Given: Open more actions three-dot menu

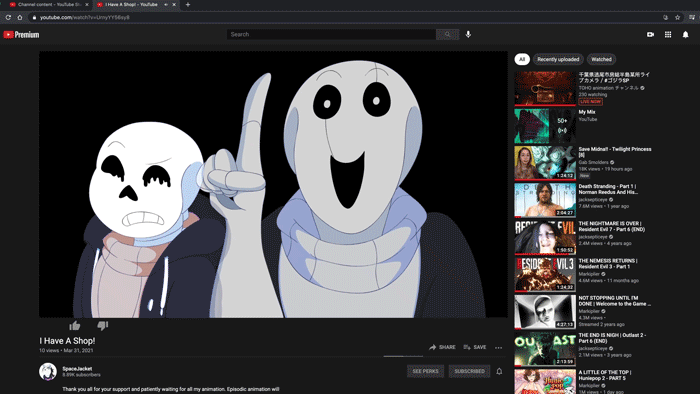Looking at the screenshot, I should [499, 347].
